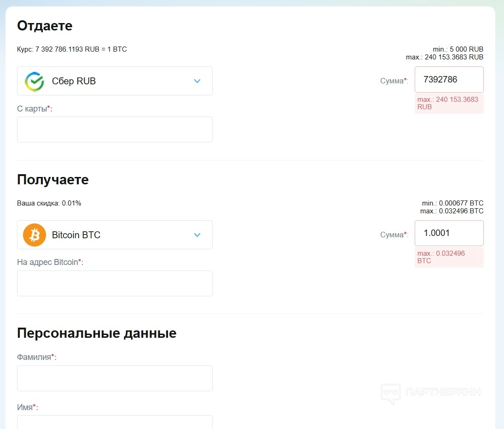This screenshot has width=504, height=429.
Task: Focus the Сумма field containing 7392786
Action: point(449,80)
